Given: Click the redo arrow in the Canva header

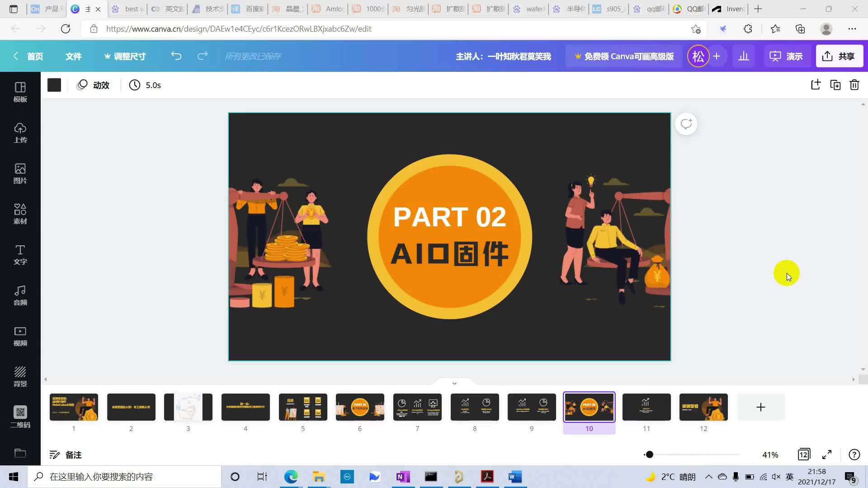Looking at the screenshot, I should tap(203, 56).
